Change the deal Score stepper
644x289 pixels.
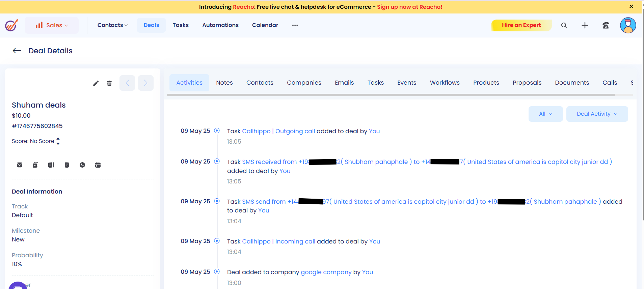tap(58, 141)
